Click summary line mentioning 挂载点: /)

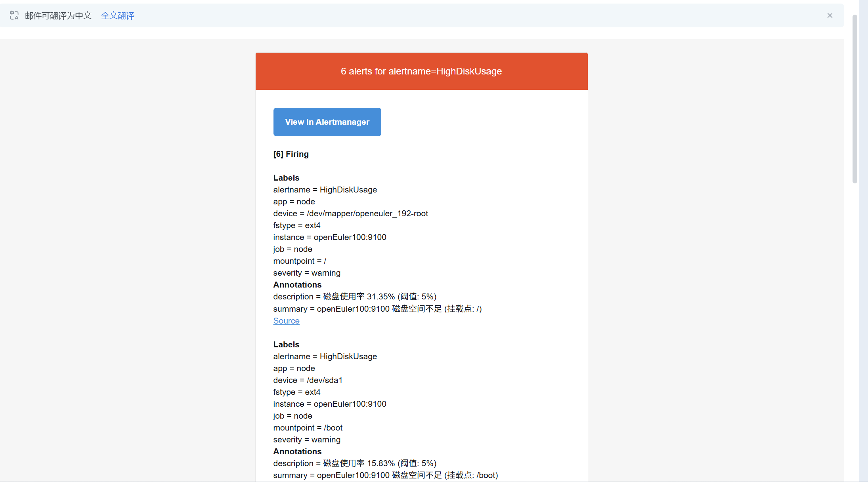coord(377,309)
